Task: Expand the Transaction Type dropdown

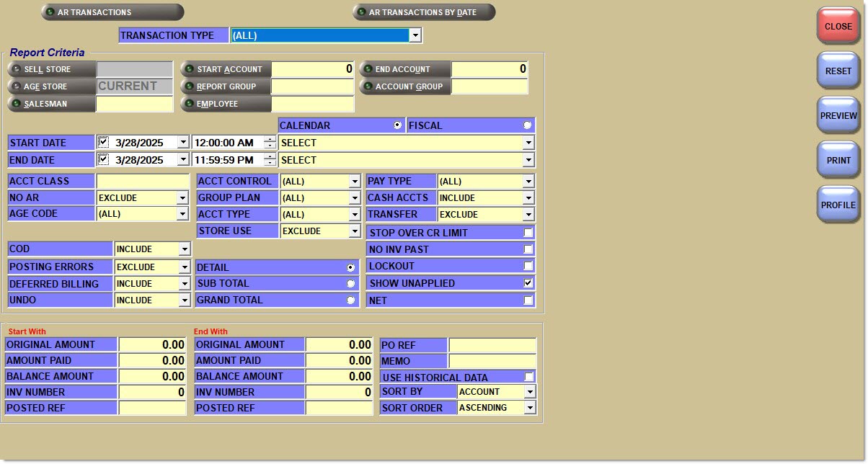Action: point(415,35)
